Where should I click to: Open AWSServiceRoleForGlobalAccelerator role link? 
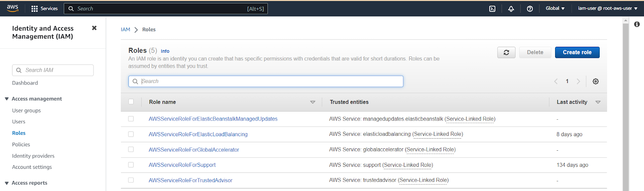tap(194, 149)
